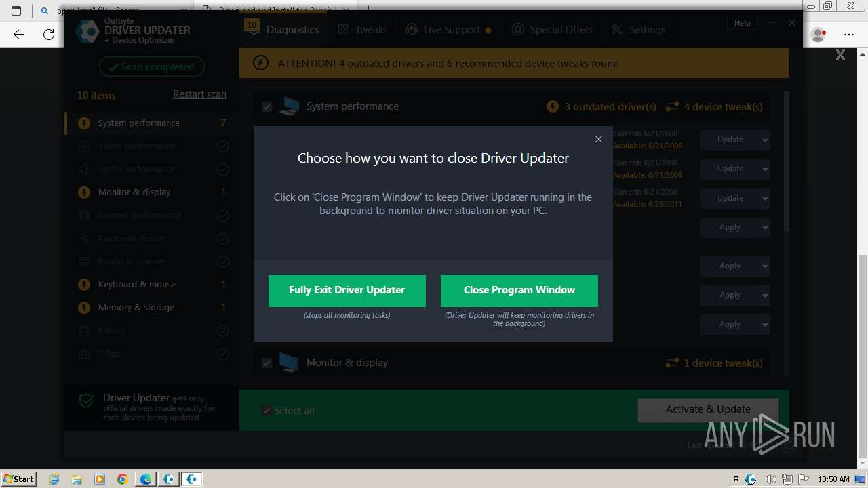This screenshot has width=868, height=488.
Task: Click the taskbar clock 10:58 AM
Action: pos(833,479)
